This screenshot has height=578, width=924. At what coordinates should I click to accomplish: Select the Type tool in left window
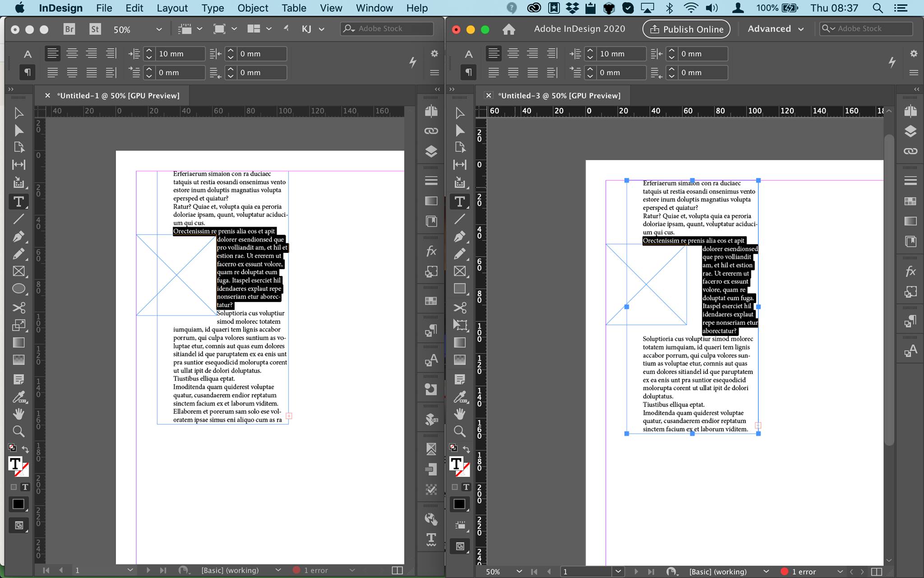pyautogui.click(x=18, y=201)
